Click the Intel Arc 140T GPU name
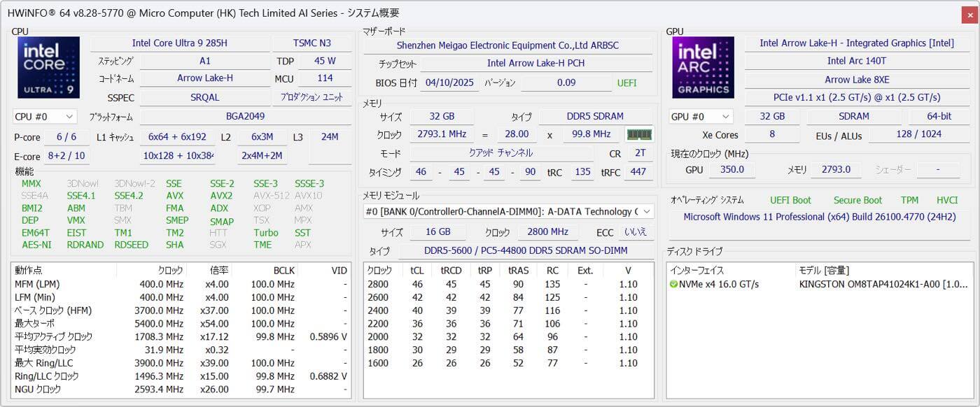Screen dimensions: 980x407 tap(857, 61)
